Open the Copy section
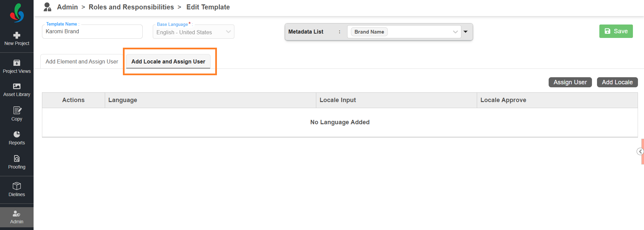 (17, 114)
